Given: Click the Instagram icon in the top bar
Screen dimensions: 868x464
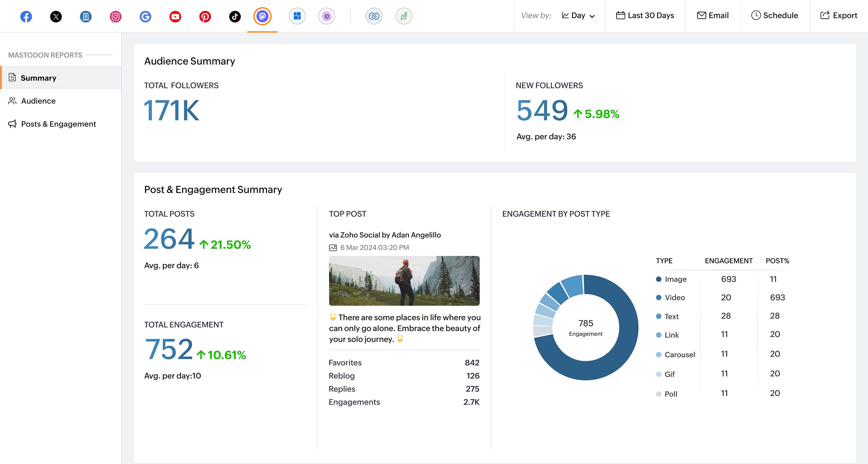Looking at the screenshot, I should pos(115,16).
